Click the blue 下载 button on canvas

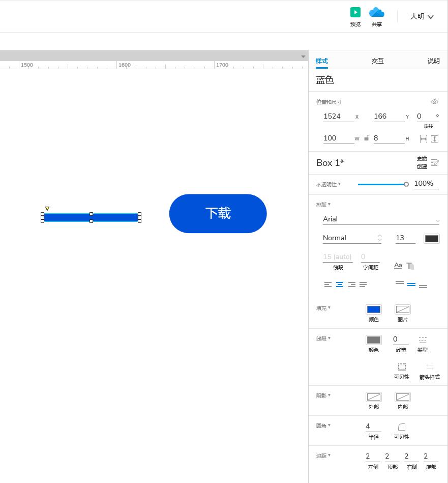[x=218, y=213]
